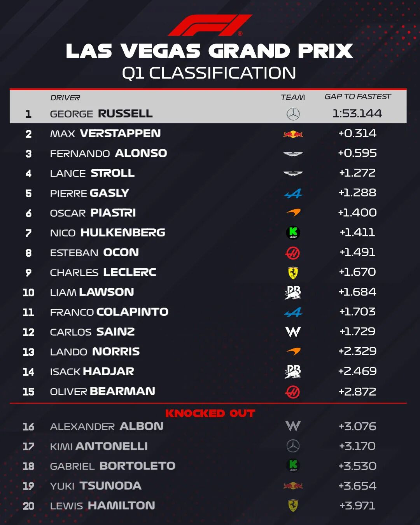Click the Red Bull logo beside Max Verstappen
Image resolution: width=420 pixels, height=525 pixels.
click(x=293, y=134)
